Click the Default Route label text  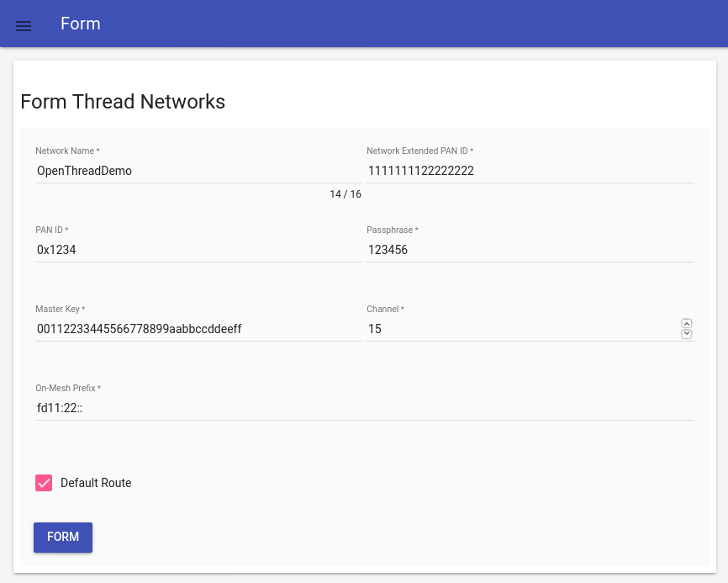coord(96,483)
